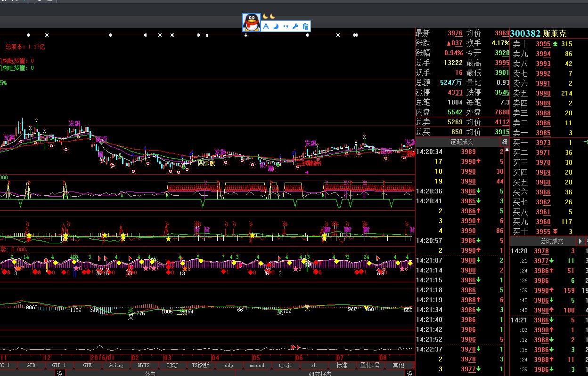The image size is (588, 376).
Task: Click the 量比 value 0.93
Action: 503,82
